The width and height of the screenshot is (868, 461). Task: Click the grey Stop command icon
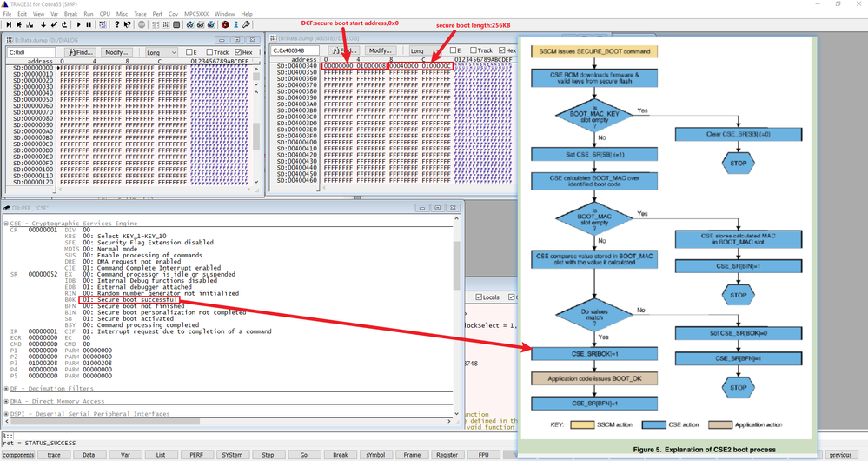(x=142, y=24)
